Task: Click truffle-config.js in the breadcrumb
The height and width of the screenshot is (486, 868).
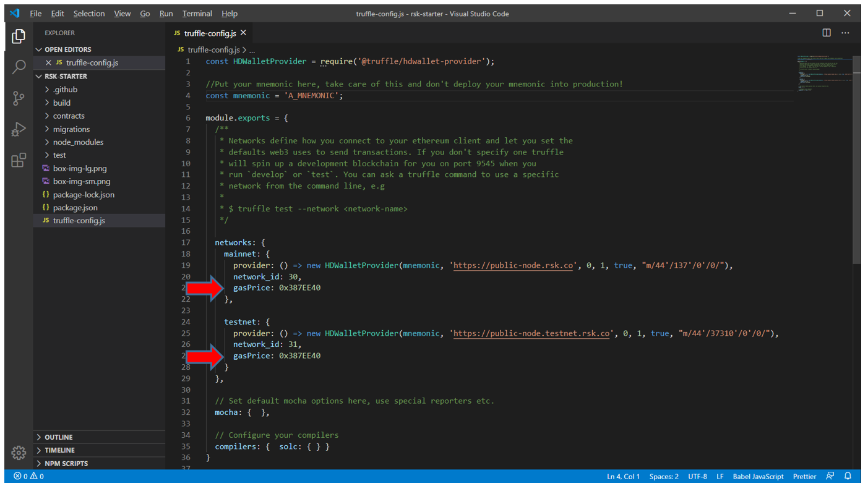Action: click(x=213, y=49)
